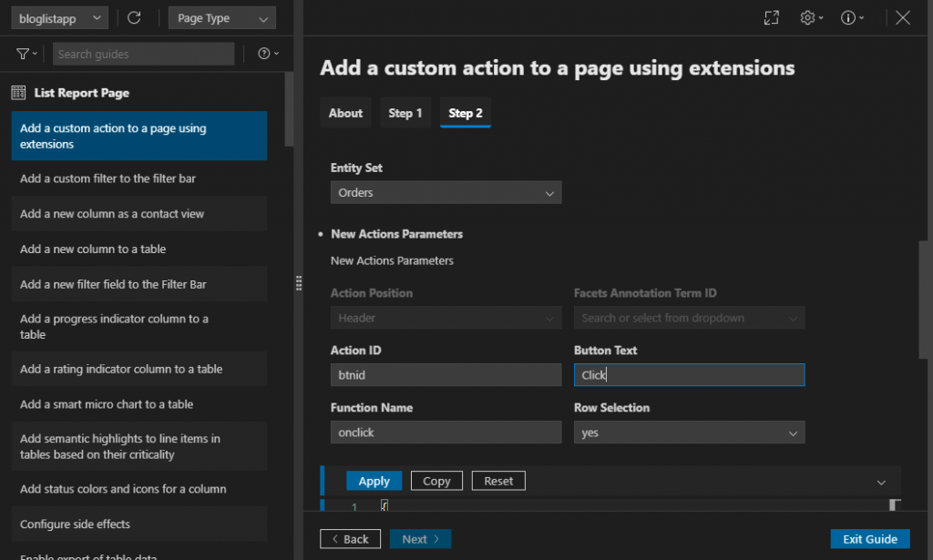Click the Apply button
Viewport: 933px width, 560px height.
tap(374, 481)
